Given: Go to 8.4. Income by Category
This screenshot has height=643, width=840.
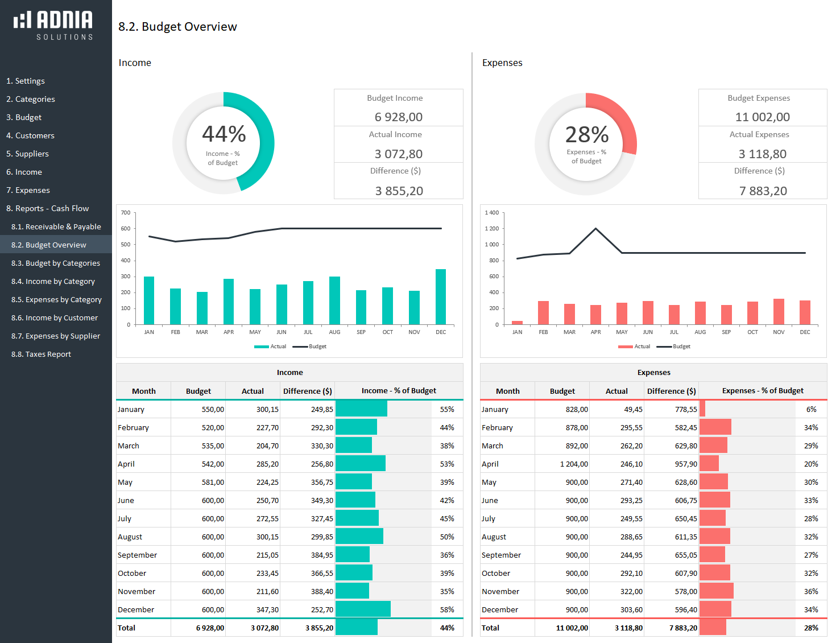Looking at the screenshot, I should pyautogui.click(x=53, y=281).
